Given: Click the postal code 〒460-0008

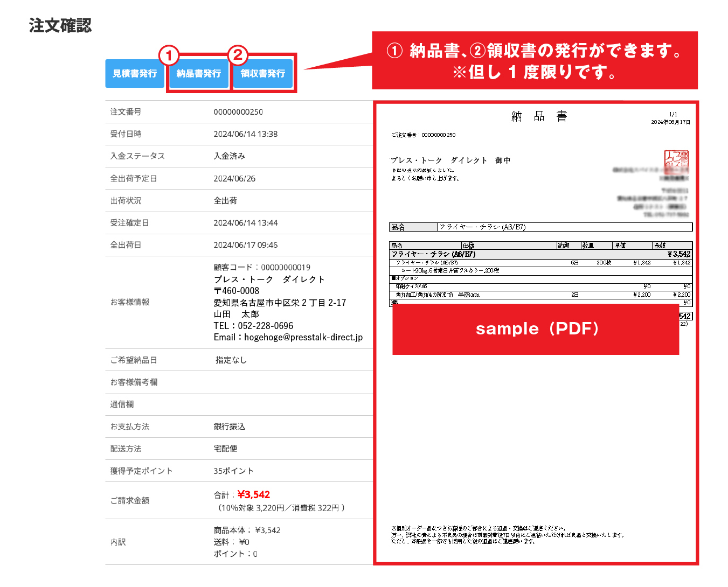Looking at the screenshot, I should [237, 291].
